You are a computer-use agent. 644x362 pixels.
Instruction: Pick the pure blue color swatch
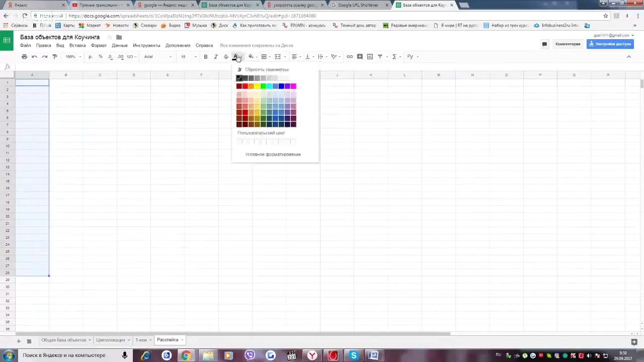click(281, 86)
